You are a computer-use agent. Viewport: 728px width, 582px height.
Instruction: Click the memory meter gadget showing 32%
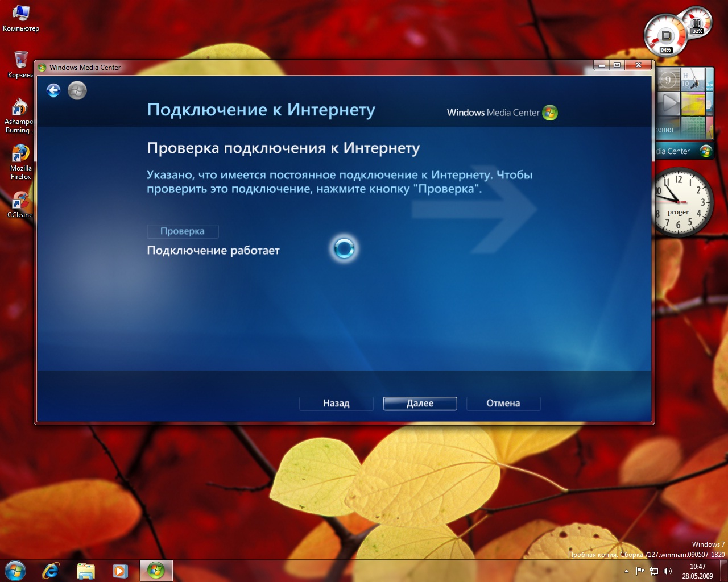(x=697, y=23)
